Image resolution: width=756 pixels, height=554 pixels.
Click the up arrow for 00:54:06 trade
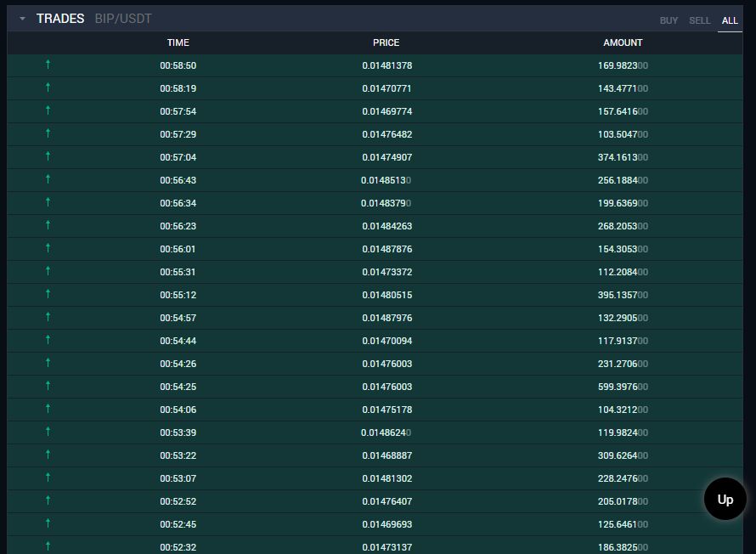click(48, 409)
